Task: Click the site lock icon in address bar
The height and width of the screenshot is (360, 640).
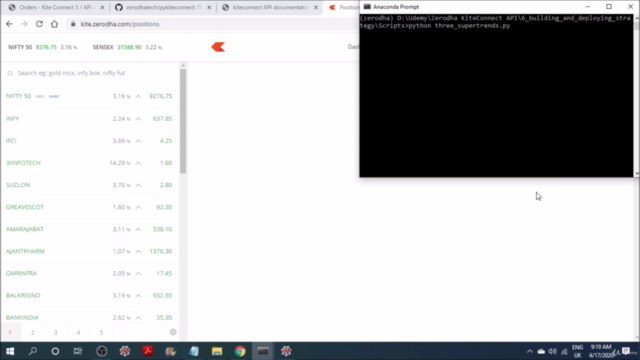Action: coord(73,24)
